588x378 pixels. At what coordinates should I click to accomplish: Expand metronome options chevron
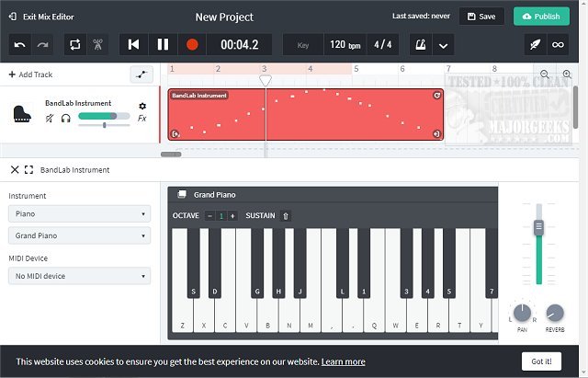(x=443, y=45)
